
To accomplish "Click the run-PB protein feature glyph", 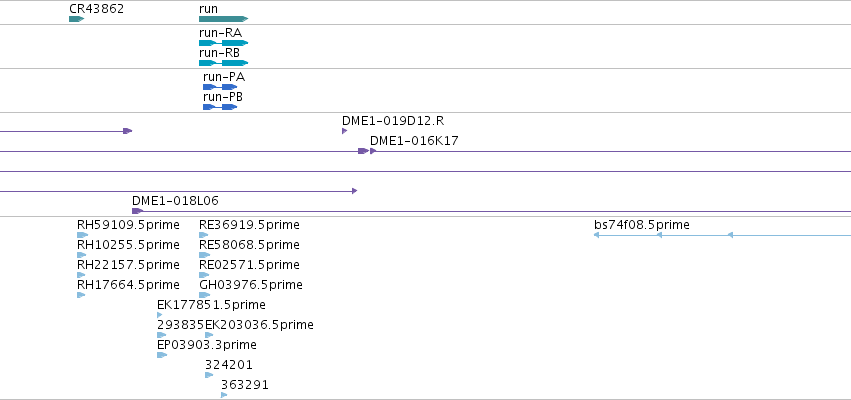I will 220,107.
